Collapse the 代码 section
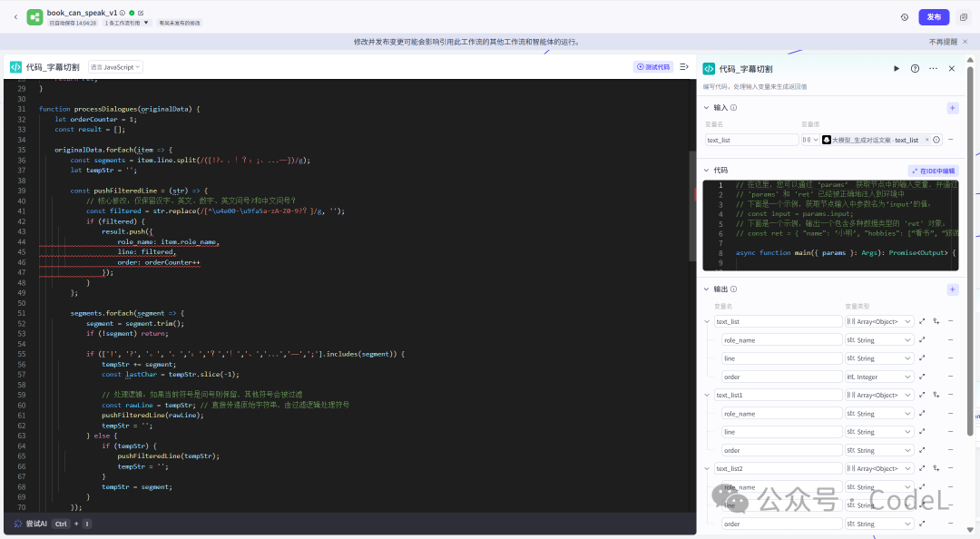The height and width of the screenshot is (539, 980). click(706, 170)
